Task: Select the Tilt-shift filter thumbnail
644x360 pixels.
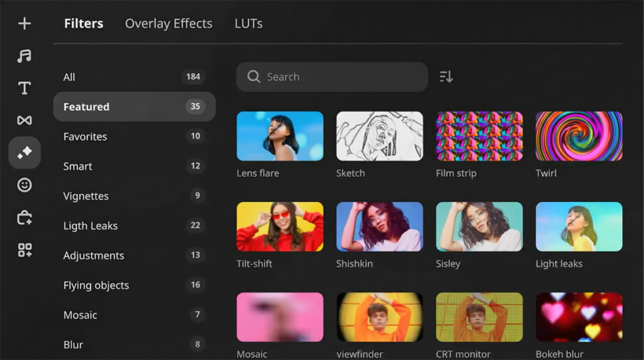Action: click(280, 227)
